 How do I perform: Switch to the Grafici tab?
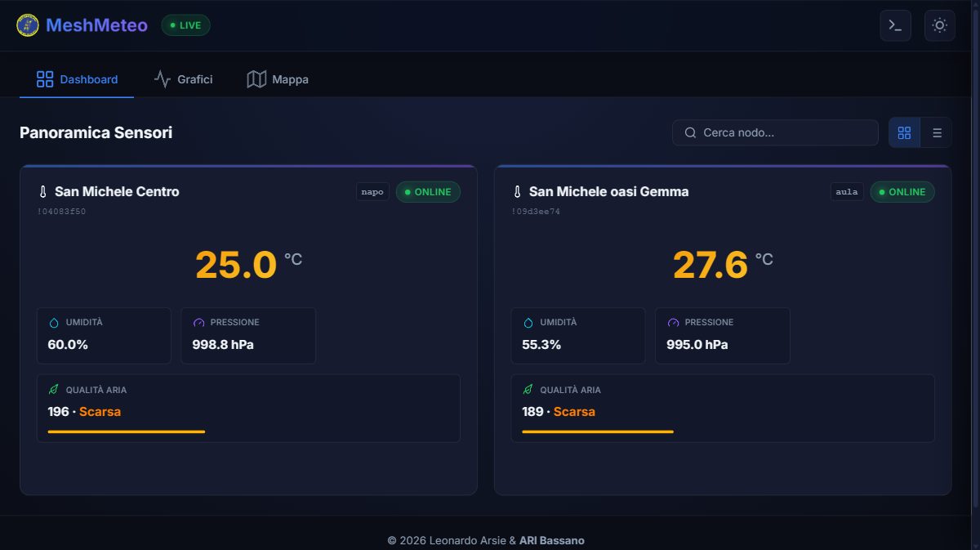point(183,79)
